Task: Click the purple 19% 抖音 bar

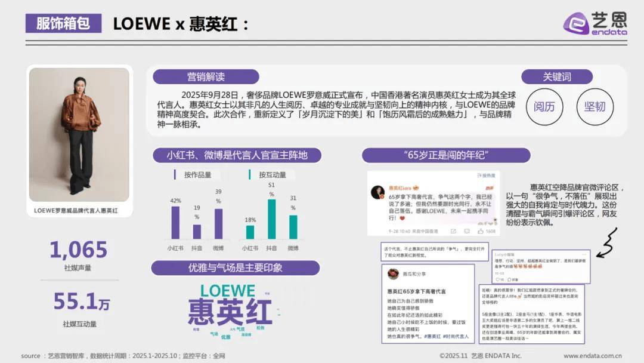Action: coord(197,232)
